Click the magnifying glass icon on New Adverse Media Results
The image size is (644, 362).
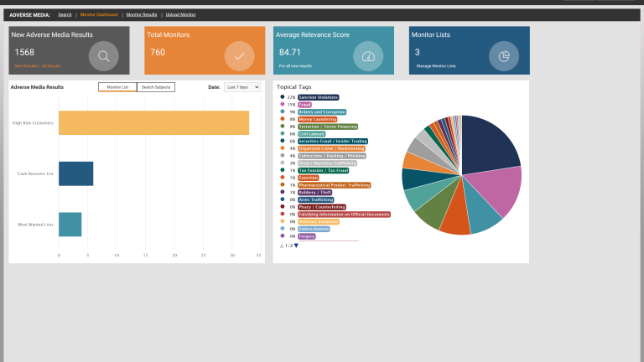(104, 57)
